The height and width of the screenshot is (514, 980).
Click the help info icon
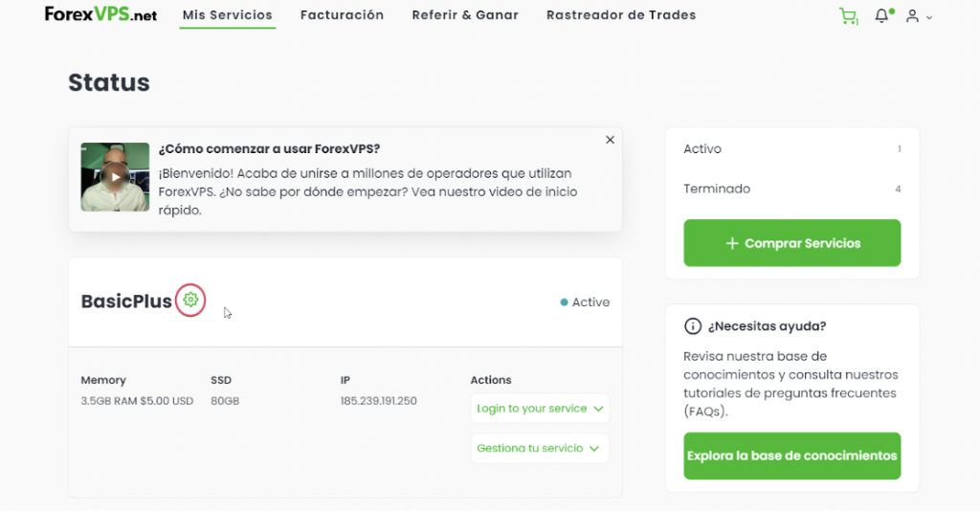[x=693, y=326]
